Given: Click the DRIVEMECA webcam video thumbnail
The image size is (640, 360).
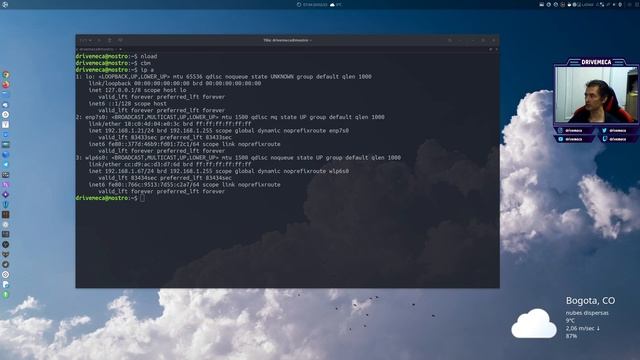Looking at the screenshot, I should tap(596, 94).
